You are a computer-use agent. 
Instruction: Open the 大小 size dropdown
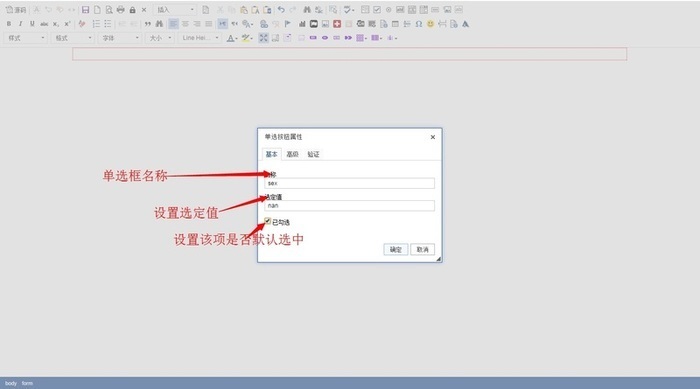point(160,38)
